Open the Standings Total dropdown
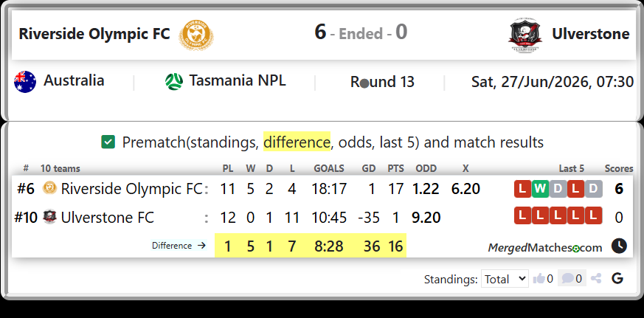Screen dimensions: 644x318 tap(505, 279)
